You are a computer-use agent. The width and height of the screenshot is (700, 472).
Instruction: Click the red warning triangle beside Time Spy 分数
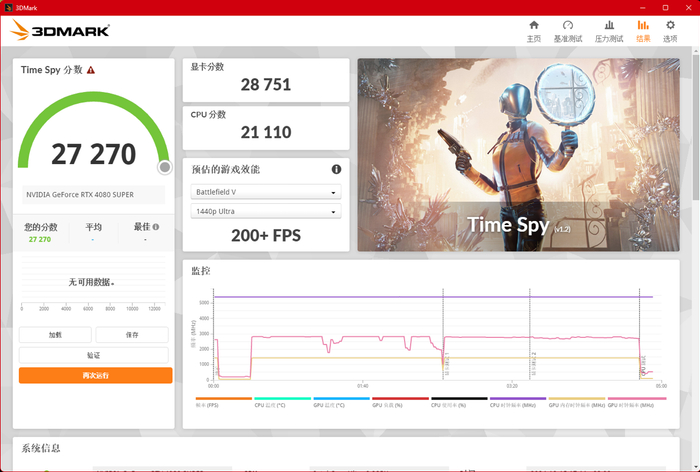tap(91, 70)
